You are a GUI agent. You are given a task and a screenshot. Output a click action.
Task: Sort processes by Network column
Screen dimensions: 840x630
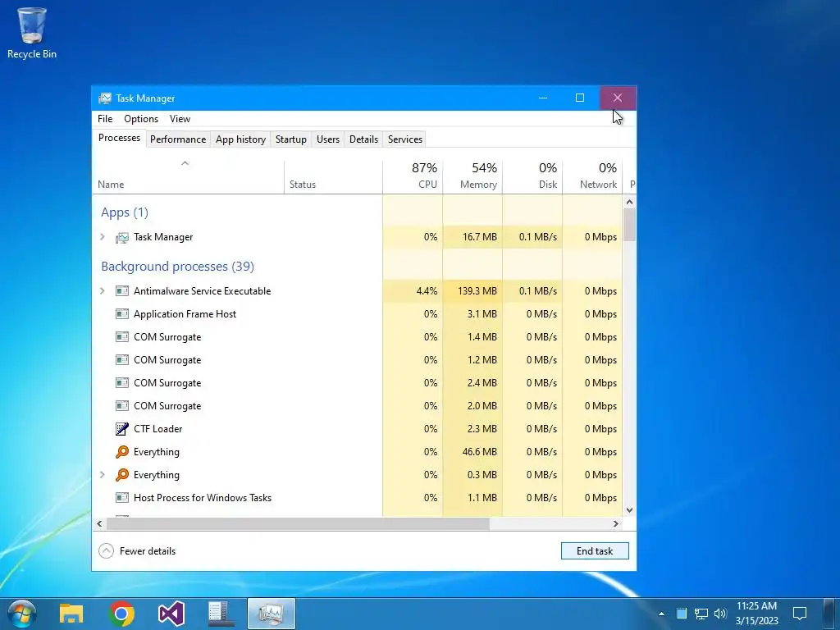click(592, 177)
